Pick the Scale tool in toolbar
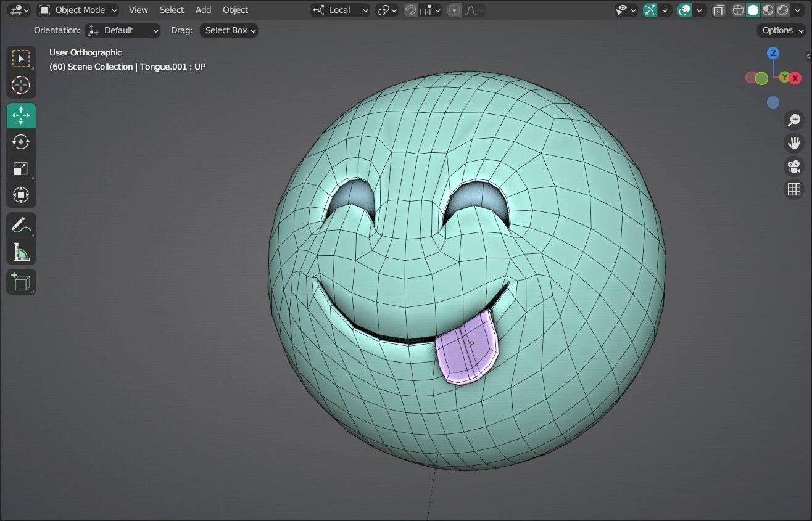This screenshot has height=521, width=812. [x=21, y=168]
